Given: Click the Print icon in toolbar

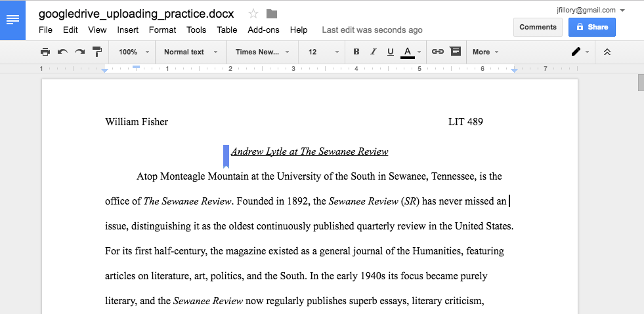Looking at the screenshot, I should coord(45,52).
